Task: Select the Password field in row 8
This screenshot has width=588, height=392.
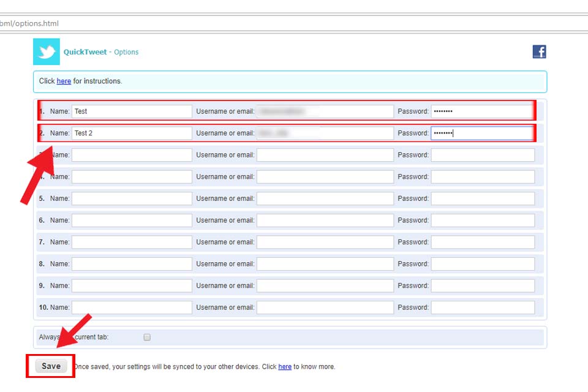Action: click(x=482, y=263)
